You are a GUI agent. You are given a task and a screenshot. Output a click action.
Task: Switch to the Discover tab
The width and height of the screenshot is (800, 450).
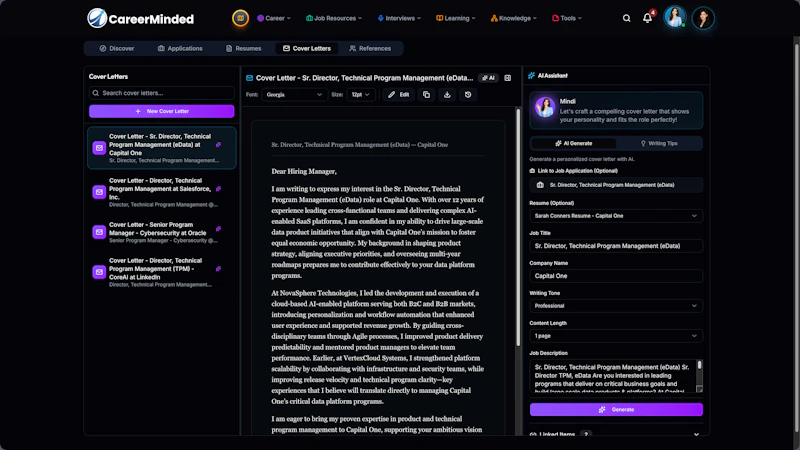(x=117, y=48)
